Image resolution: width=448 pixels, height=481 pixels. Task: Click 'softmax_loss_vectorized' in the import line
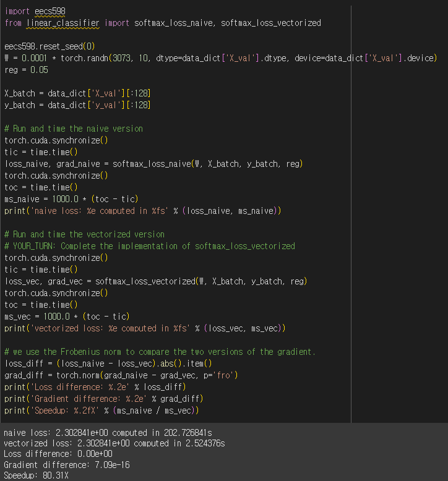coord(271,23)
